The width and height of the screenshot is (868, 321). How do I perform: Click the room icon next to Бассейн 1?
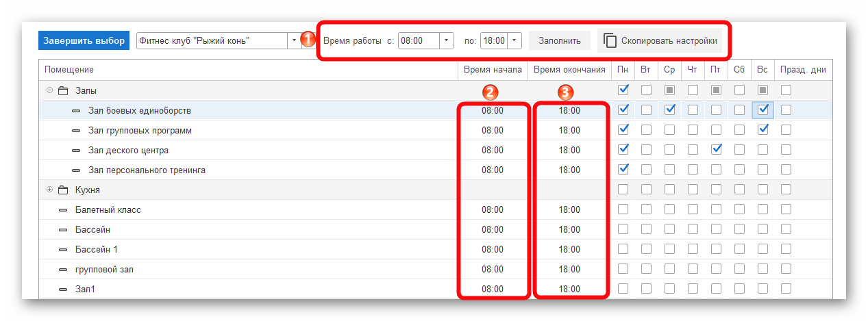click(63, 250)
